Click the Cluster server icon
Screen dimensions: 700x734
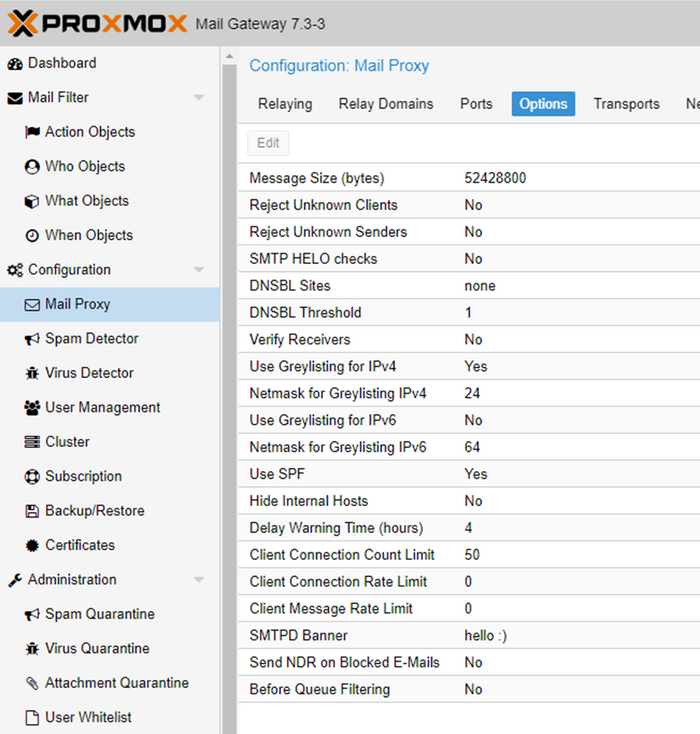pos(32,442)
